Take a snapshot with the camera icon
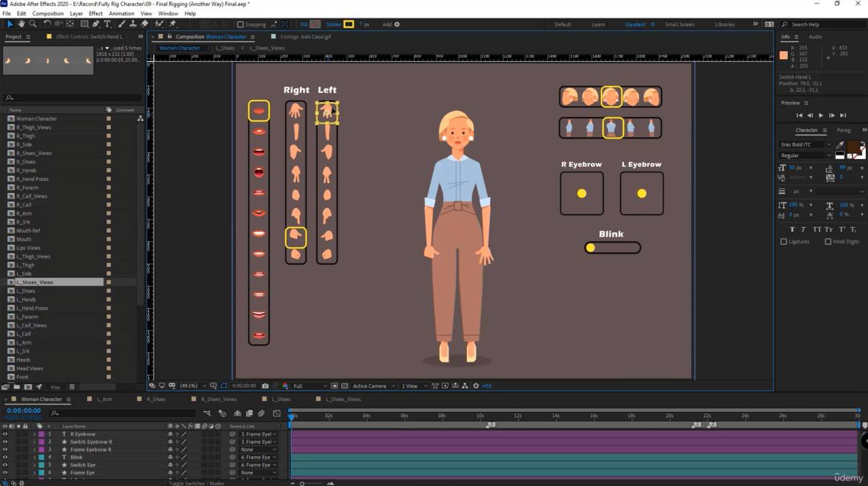 pos(265,386)
